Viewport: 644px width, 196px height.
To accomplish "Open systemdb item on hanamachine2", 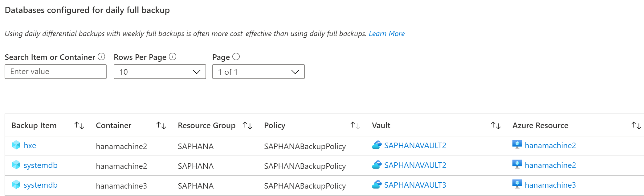I will coord(40,165).
